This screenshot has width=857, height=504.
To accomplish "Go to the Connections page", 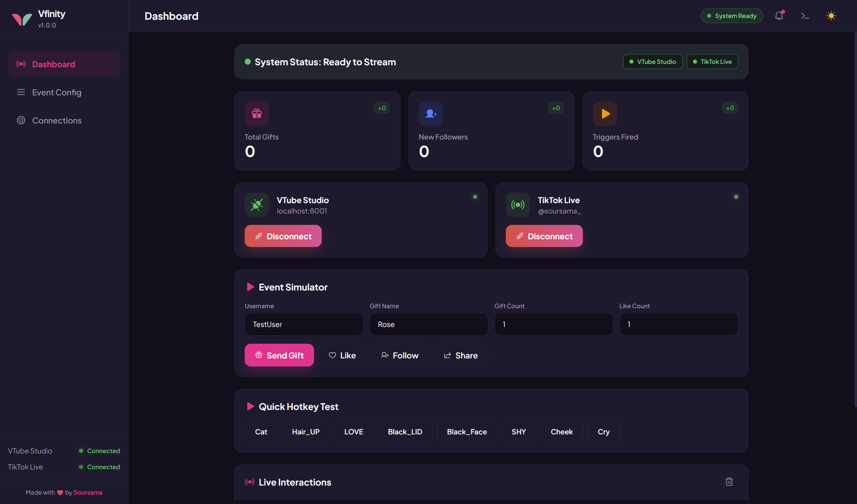I will click(x=57, y=121).
